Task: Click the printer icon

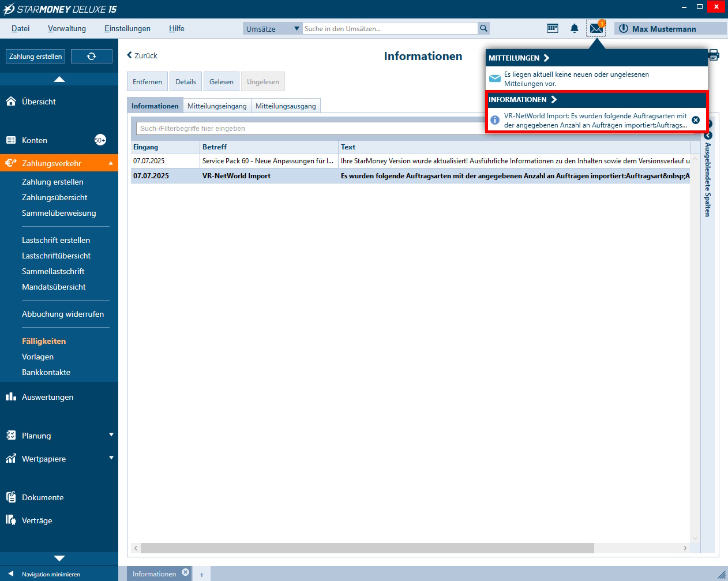Action: coord(714,55)
